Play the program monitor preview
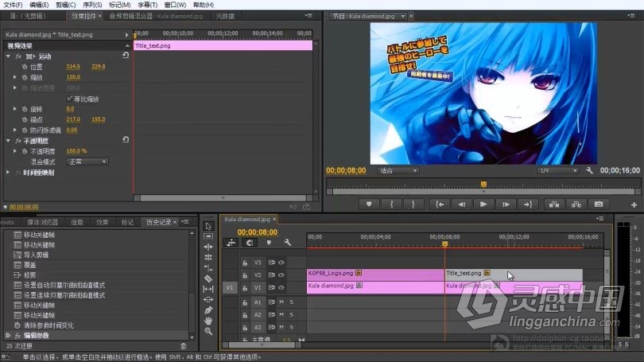This screenshot has height=362, width=644. pos(483,204)
